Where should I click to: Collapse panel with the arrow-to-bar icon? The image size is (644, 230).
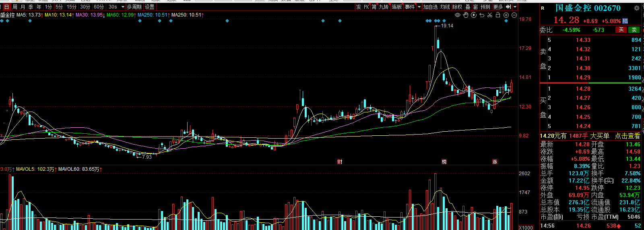pyautogui.click(x=508, y=7)
